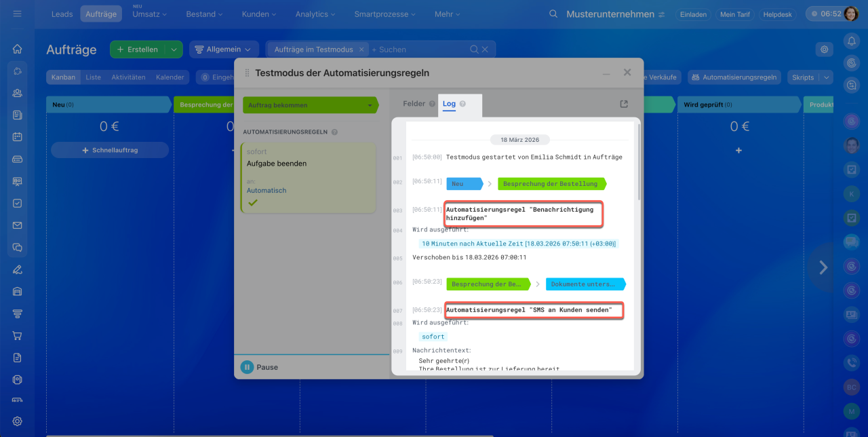Select the Log tab
The image size is (868, 437).
point(449,104)
